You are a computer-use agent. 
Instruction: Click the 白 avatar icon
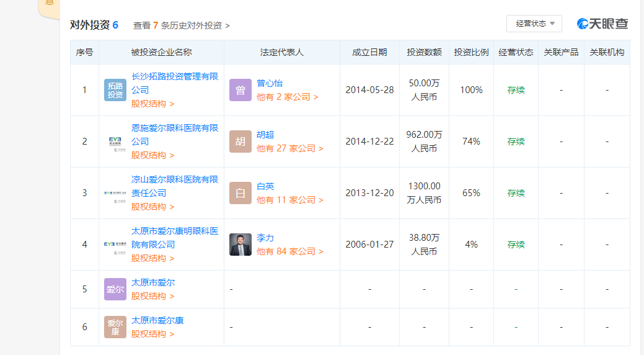click(240, 193)
